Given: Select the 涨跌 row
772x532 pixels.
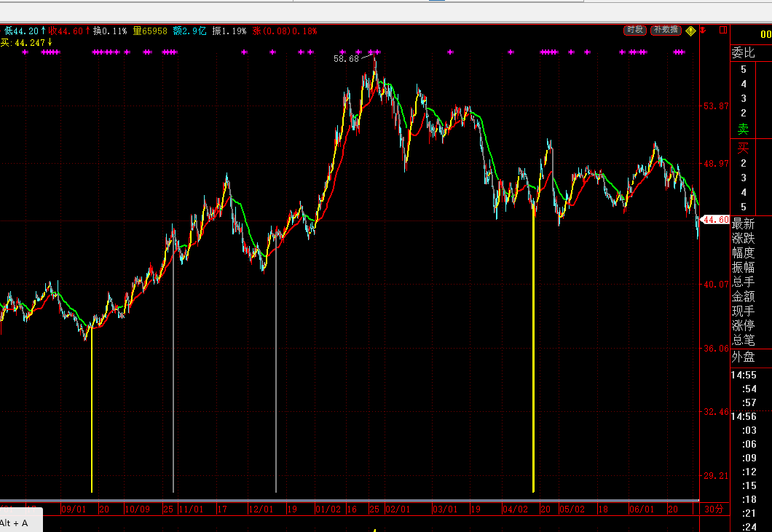Looking at the screenshot, I should click(x=743, y=238).
